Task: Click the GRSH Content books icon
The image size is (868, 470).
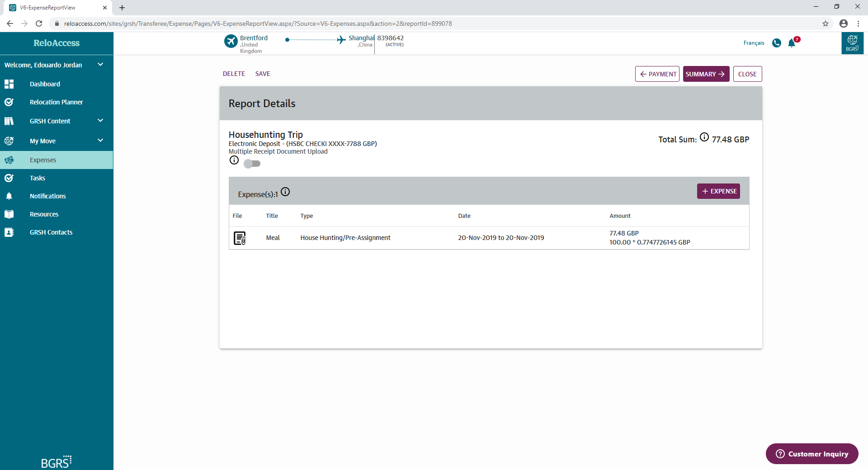Action: click(9, 121)
